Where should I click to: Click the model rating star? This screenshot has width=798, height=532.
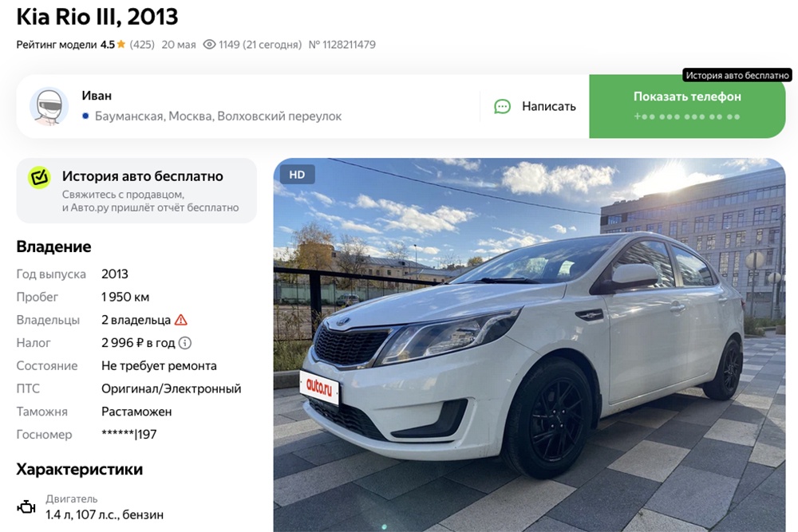121,44
